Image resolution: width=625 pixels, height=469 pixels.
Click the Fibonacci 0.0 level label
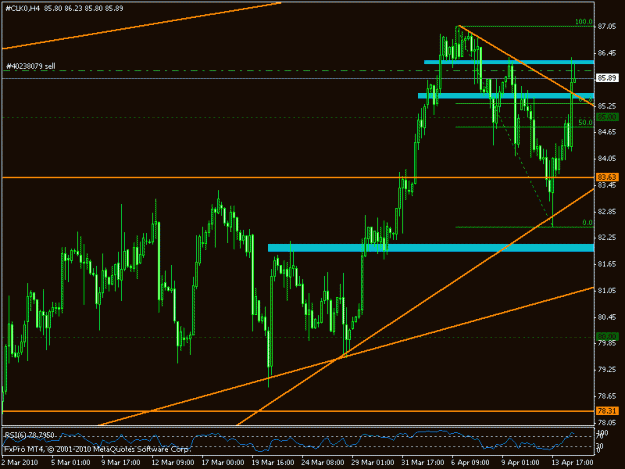pyautogui.click(x=588, y=223)
